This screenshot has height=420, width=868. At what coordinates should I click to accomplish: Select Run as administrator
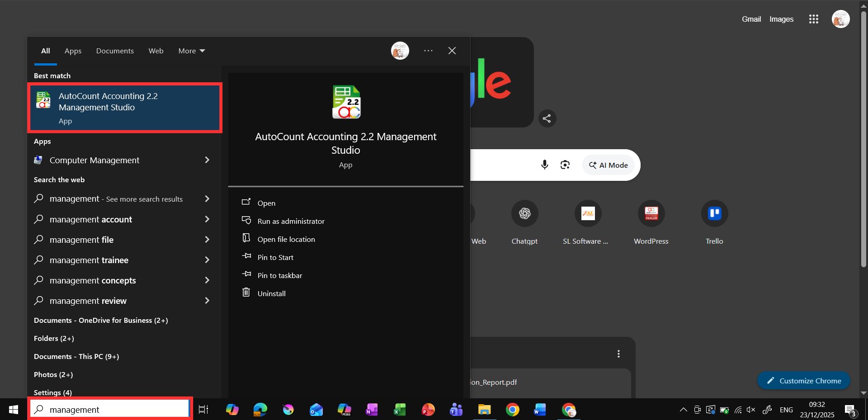click(291, 221)
